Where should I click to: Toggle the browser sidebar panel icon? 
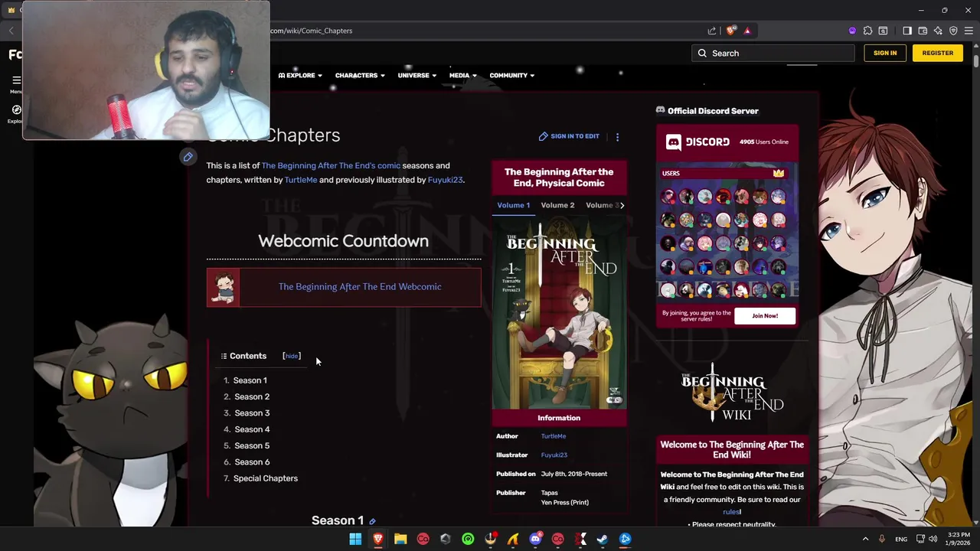coord(907,31)
